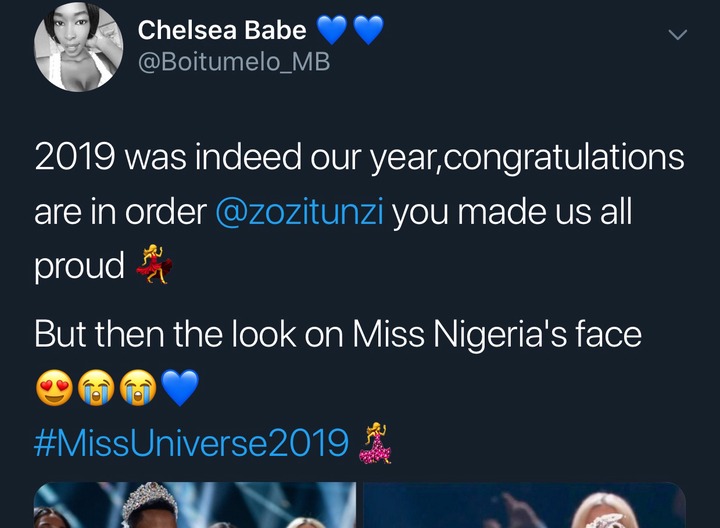Viewport: 720px width, 528px height.
Task: Click the dancer emoji after "proud"
Action: (x=153, y=266)
